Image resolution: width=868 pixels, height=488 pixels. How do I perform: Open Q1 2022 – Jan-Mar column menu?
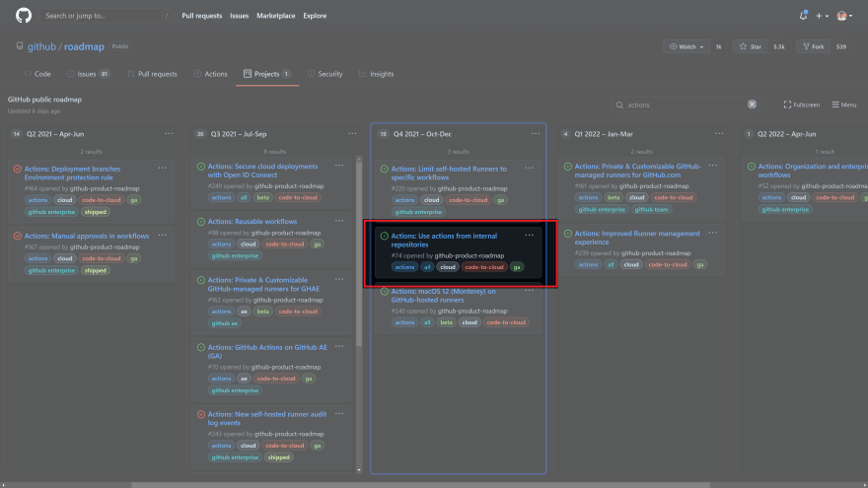pyautogui.click(x=718, y=133)
